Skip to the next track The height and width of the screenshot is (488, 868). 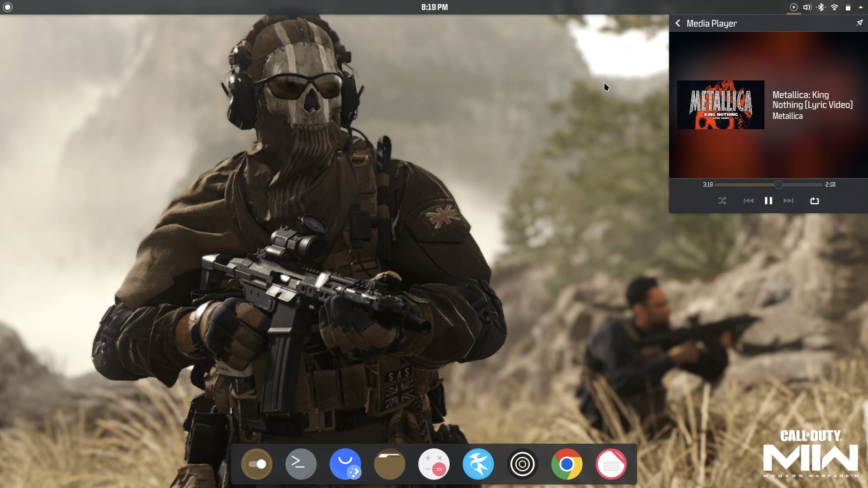point(788,201)
